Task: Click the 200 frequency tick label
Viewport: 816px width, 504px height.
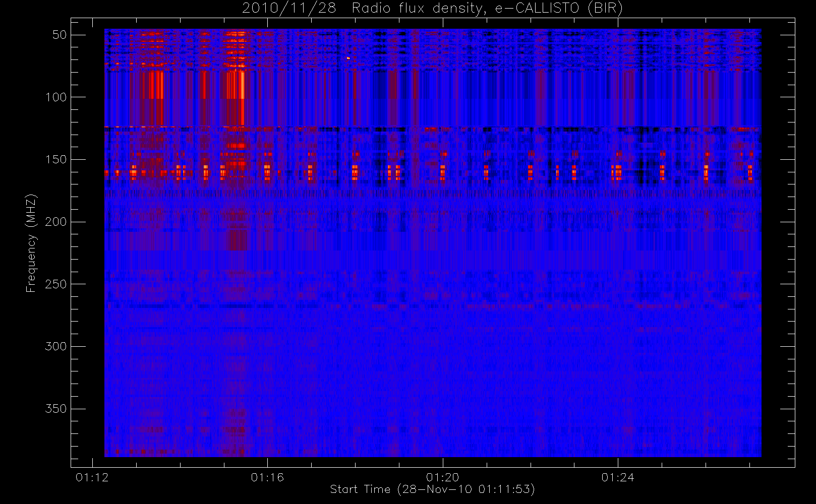Action: 56,222
